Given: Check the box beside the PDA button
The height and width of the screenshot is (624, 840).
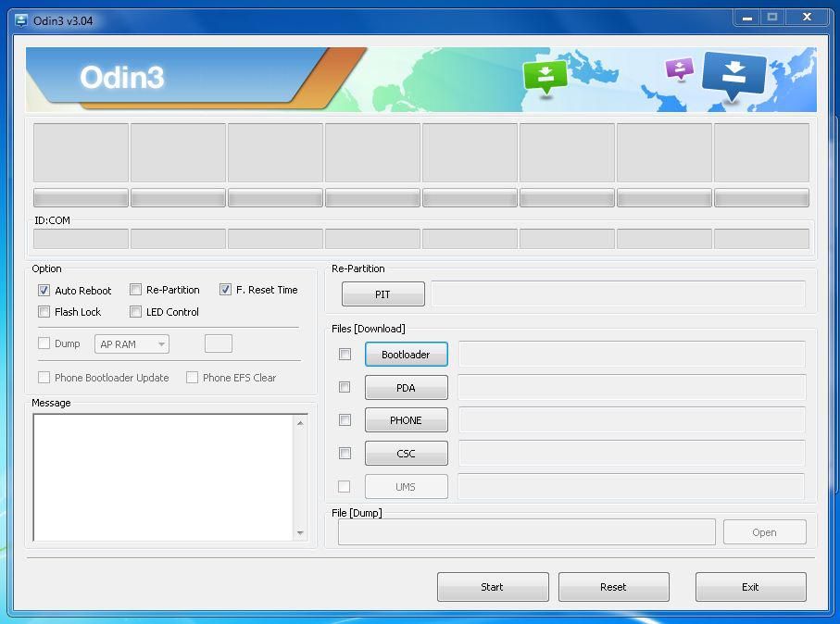Looking at the screenshot, I should tap(345, 387).
